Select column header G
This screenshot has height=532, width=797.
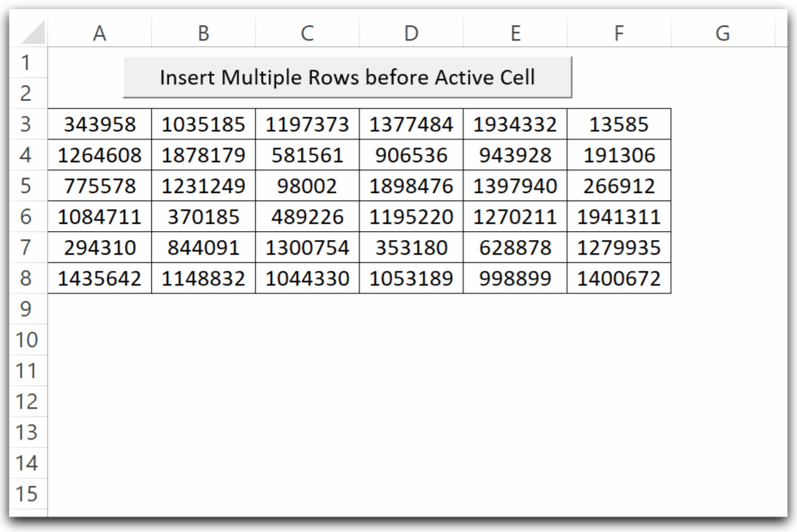pyautogui.click(x=722, y=32)
